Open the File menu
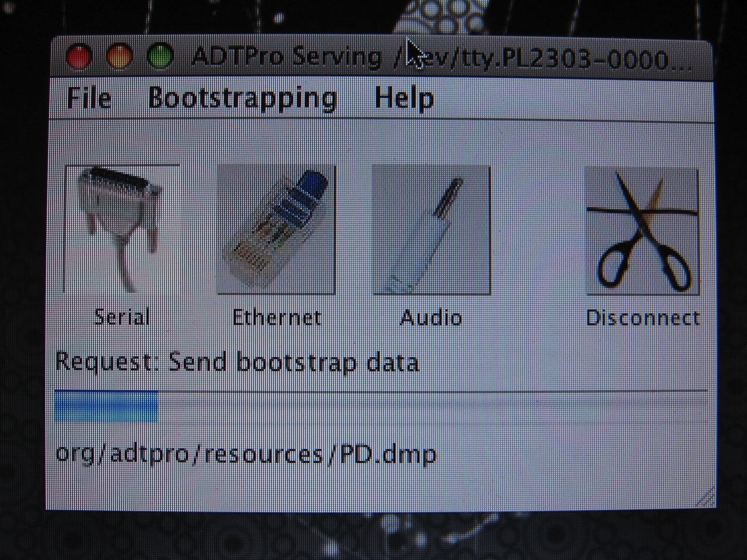Viewport: 747px width, 560px height. (x=89, y=97)
